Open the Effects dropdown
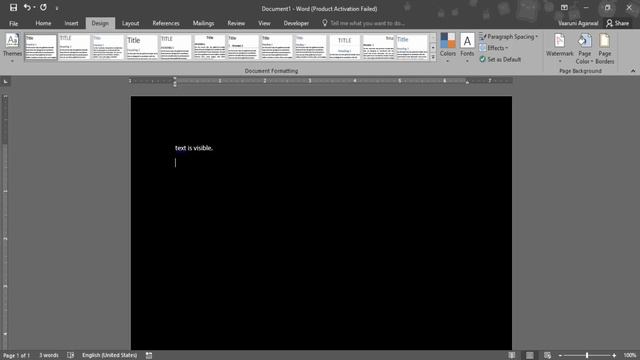The height and width of the screenshot is (360, 640). coord(494,48)
